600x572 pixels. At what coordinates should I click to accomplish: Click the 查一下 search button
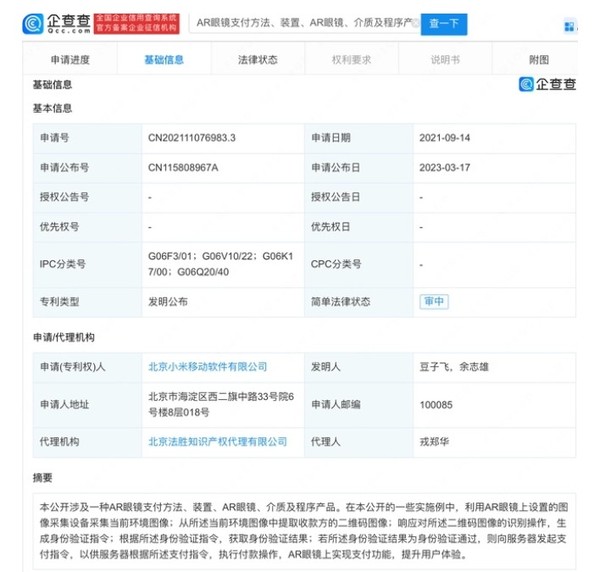pos(444,24)
